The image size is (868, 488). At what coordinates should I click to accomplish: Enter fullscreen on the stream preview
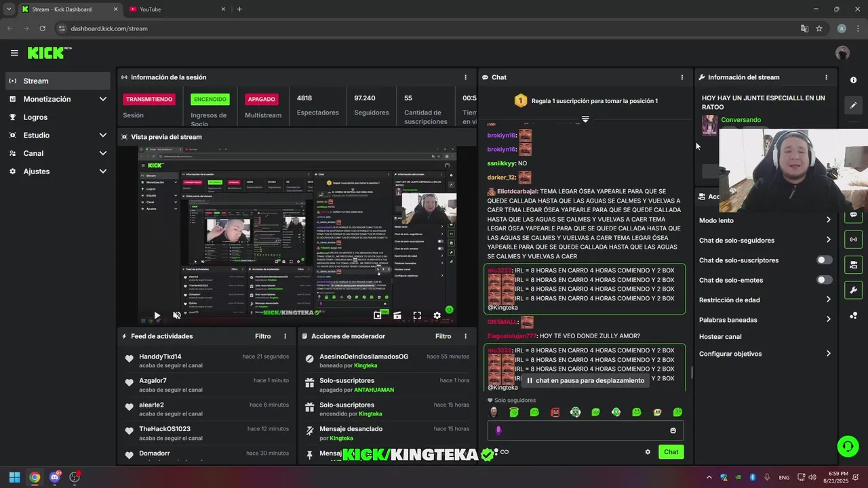(417, 315)
